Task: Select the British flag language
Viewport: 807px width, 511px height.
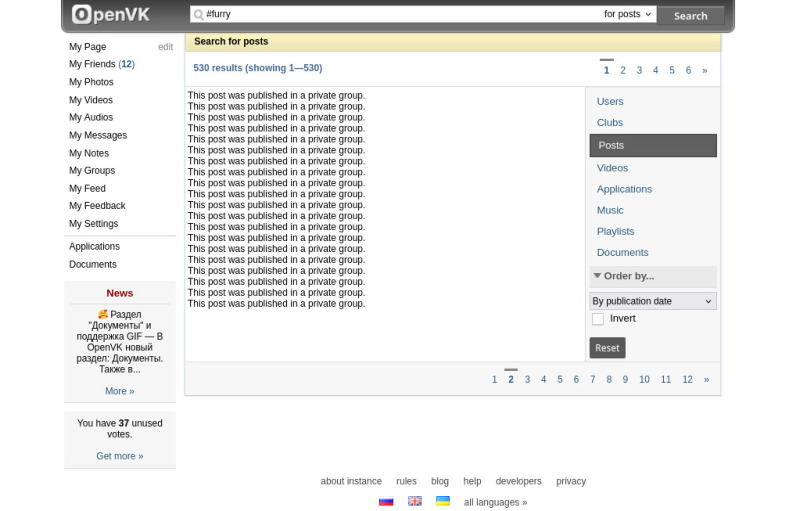Action: pos(415,501)
